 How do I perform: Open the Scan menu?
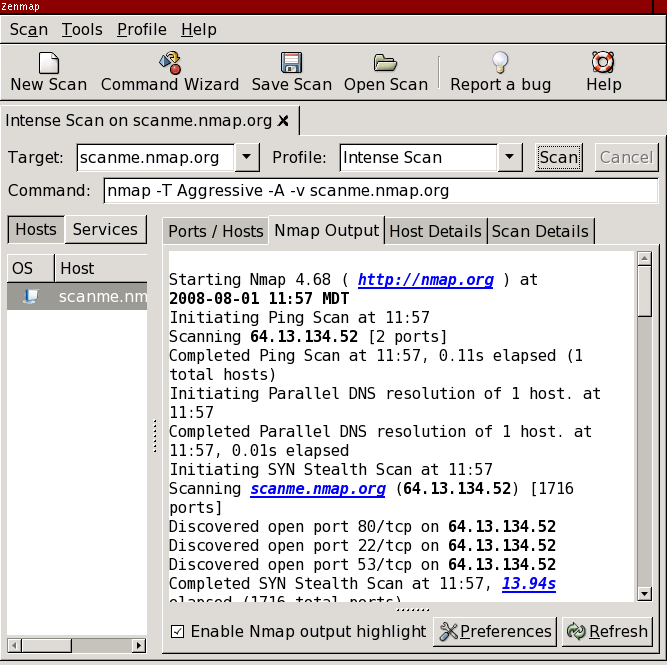29,30
